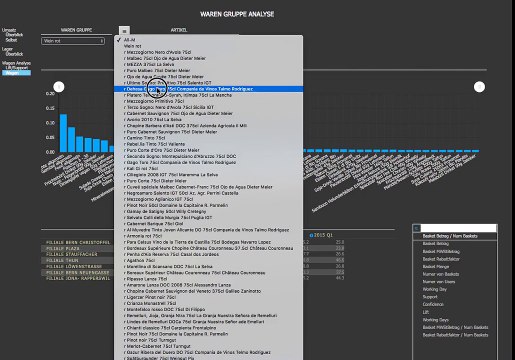
Task: Open highlighted Wagen sidebar entry
Action: [x=16, y=73]
